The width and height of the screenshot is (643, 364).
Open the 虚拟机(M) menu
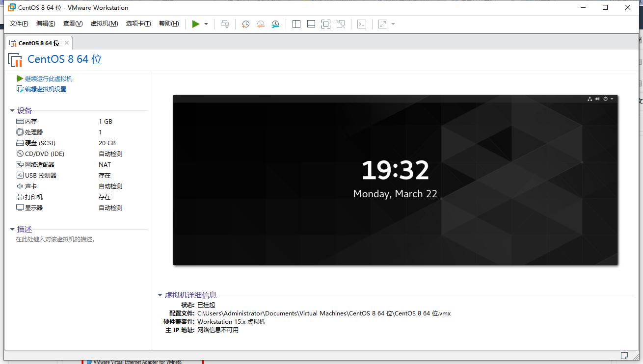(104, 24)
